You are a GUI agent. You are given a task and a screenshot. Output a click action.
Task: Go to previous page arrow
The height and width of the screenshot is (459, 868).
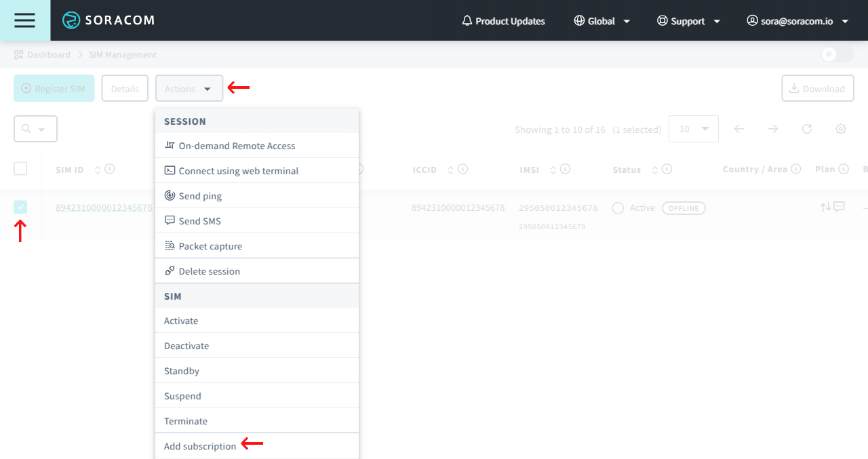click(739, 129)
